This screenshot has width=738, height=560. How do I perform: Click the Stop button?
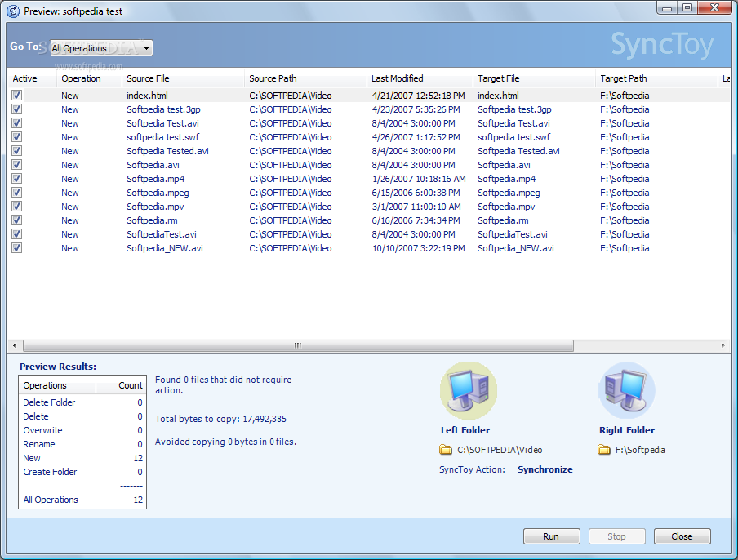point(616,536)
